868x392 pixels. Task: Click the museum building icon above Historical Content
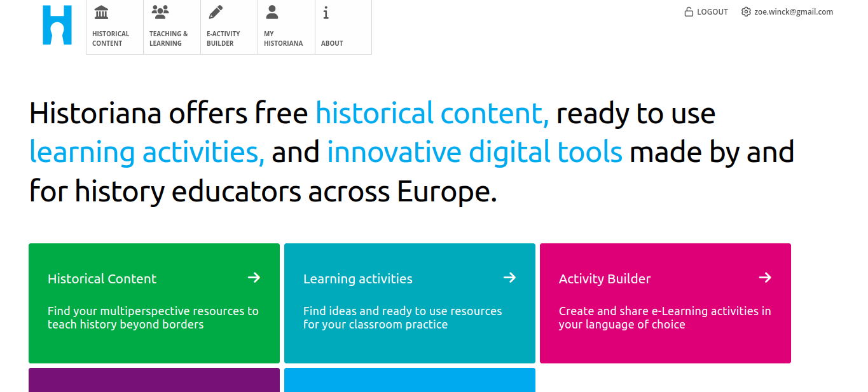click(101, 12)
